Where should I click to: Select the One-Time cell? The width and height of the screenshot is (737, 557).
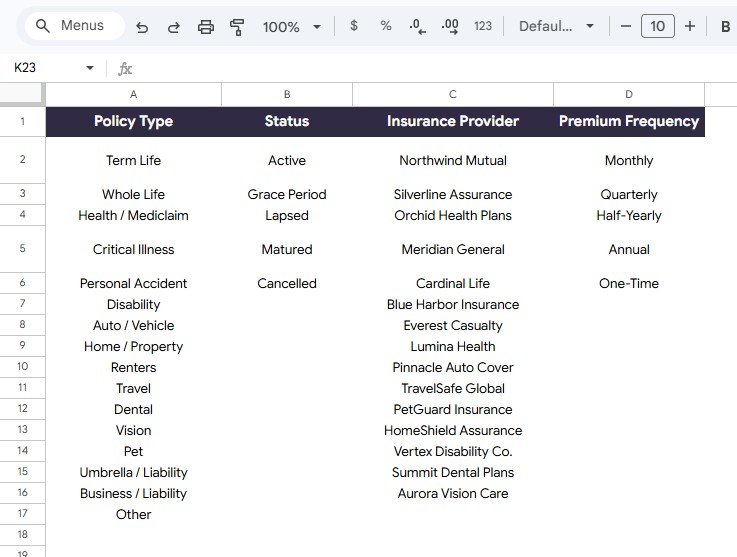coord(629,283)
